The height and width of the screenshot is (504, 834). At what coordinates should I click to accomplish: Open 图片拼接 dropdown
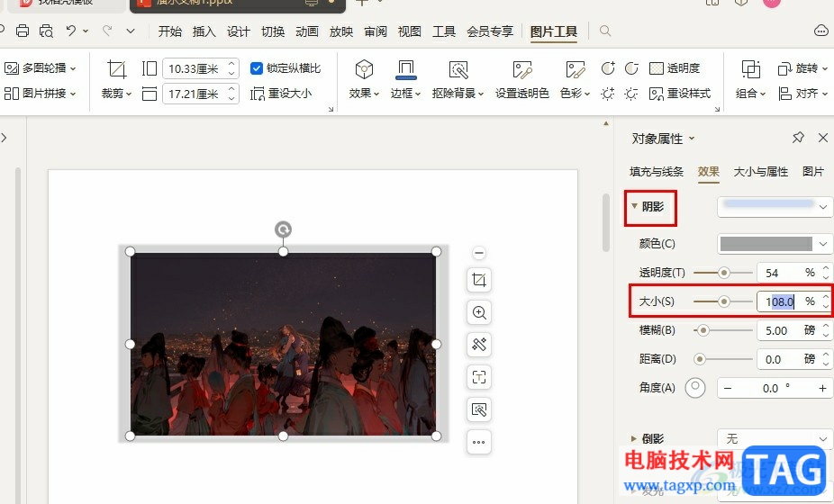coord(41,94)
